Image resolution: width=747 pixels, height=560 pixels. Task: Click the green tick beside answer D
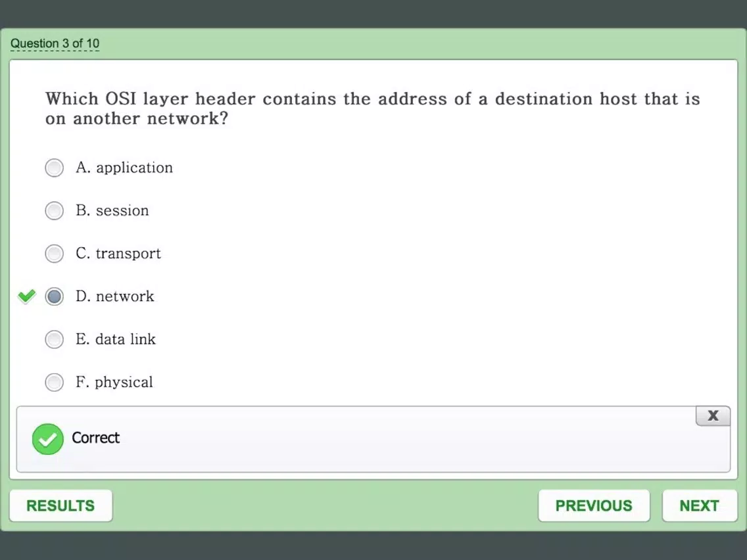(27, 296)
